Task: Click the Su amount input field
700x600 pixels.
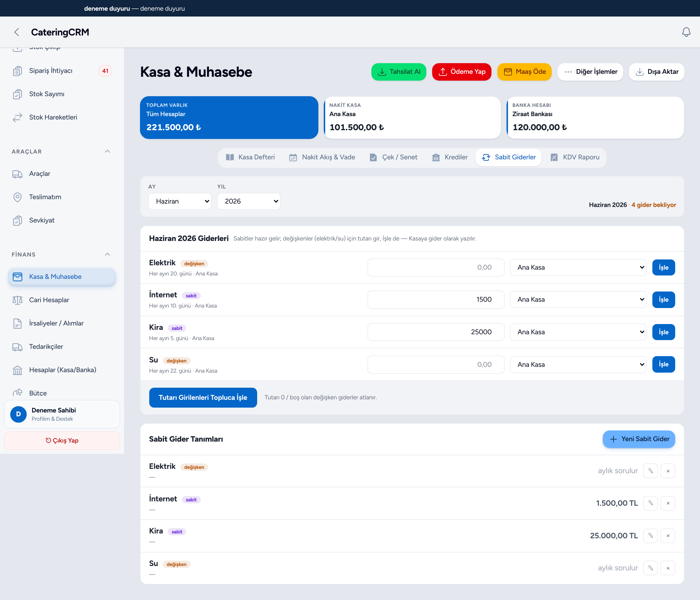Action: (x=436, y=364)
